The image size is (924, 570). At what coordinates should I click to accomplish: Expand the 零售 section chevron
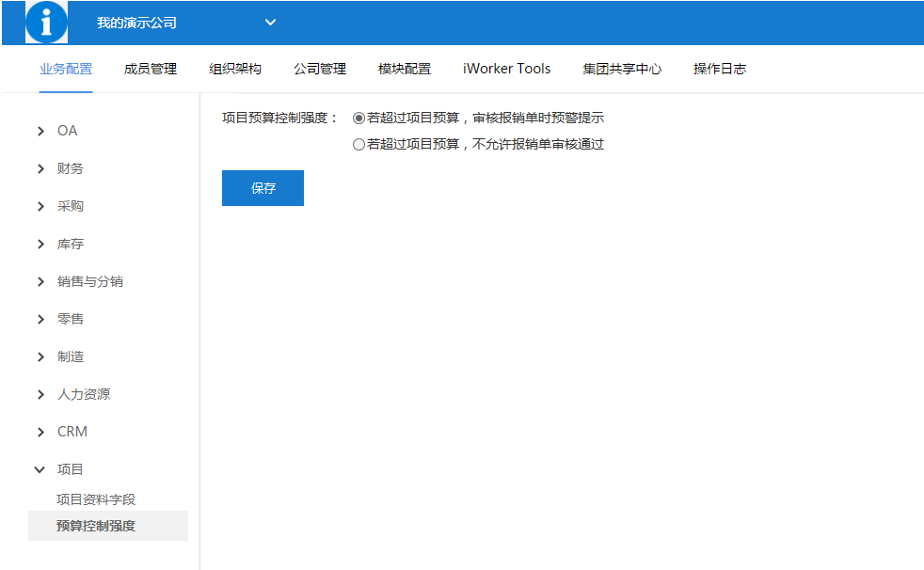coord(40,319)
